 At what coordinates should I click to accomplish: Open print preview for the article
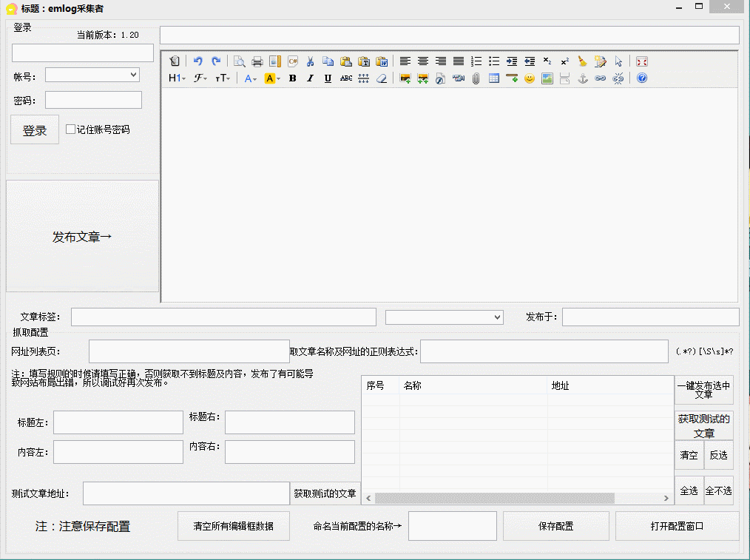click(239, 62)
